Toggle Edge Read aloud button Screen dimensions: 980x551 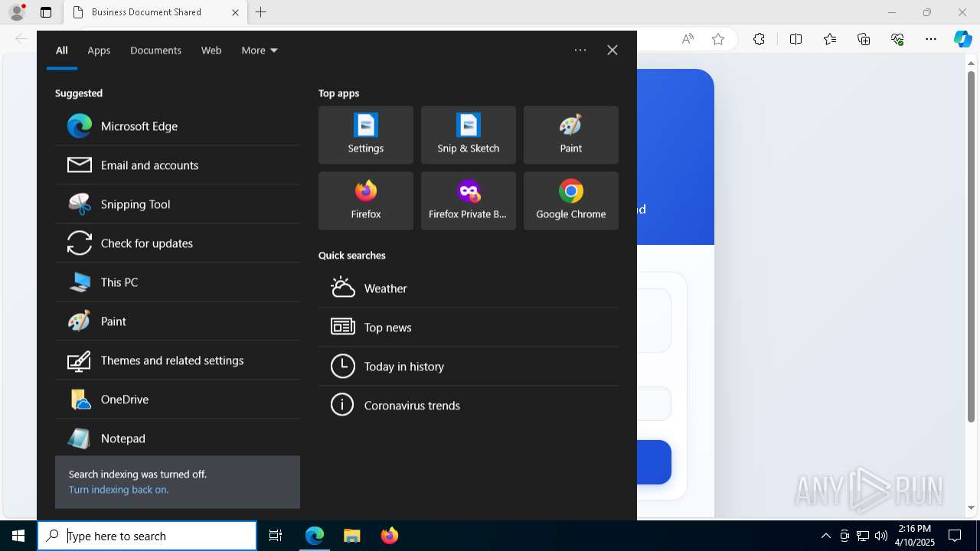[688, 39]
